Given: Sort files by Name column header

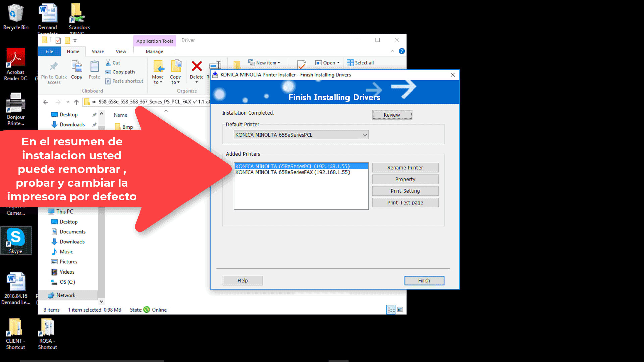Looking at the screenshot, I should (x=121, y=115).
